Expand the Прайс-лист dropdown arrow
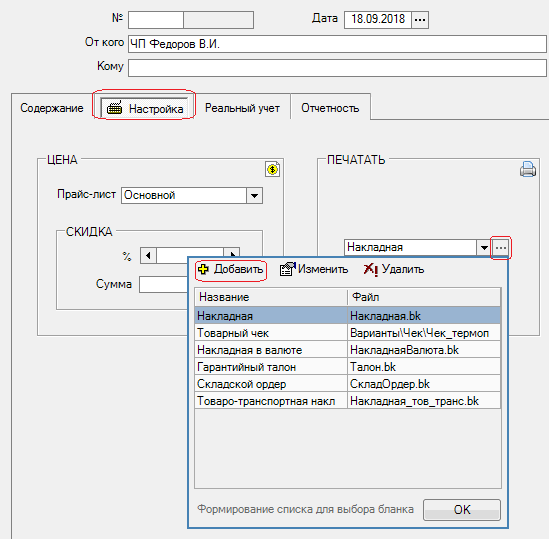Viewport: 549px width, 539px height. coord(255,195)
